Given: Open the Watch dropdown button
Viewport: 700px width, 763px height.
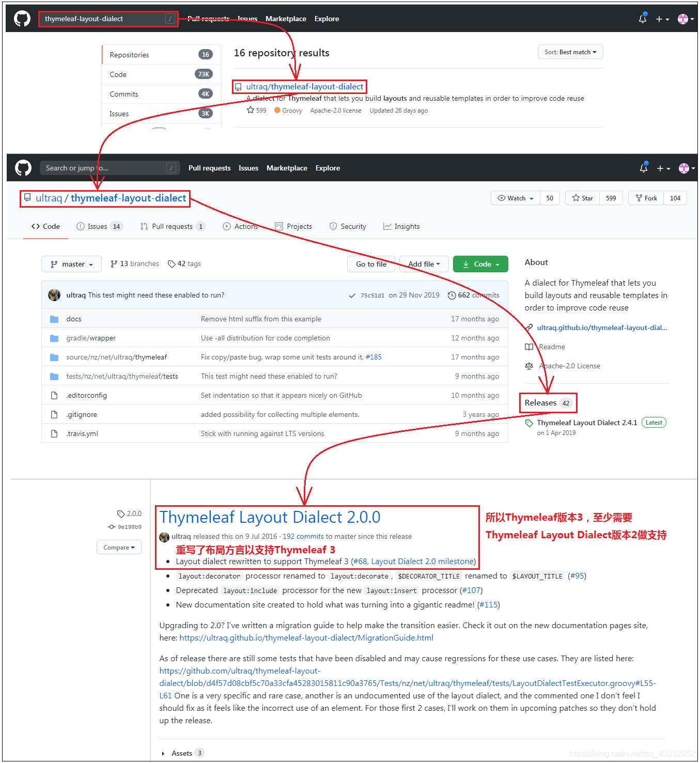Looking at the screenshot, I should (x=516, y=198).
